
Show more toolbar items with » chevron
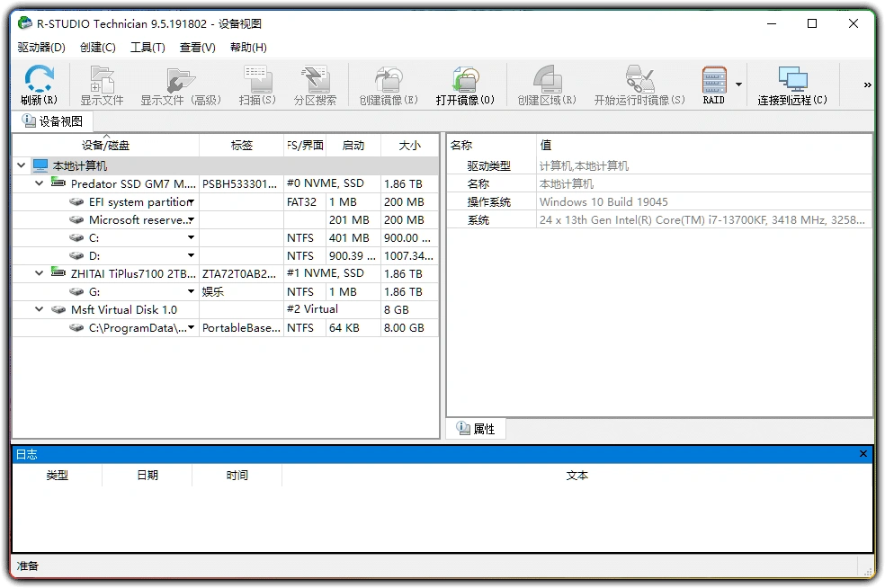click(x=868, y=85)
